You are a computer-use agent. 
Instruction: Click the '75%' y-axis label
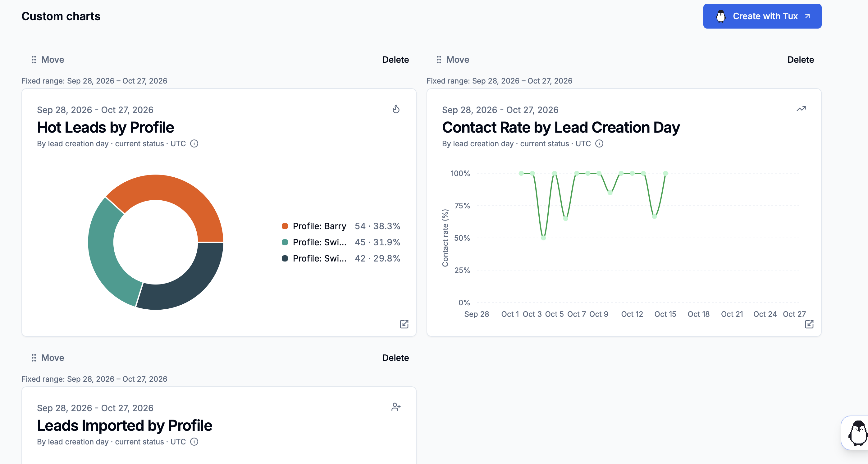coord(462,206)
